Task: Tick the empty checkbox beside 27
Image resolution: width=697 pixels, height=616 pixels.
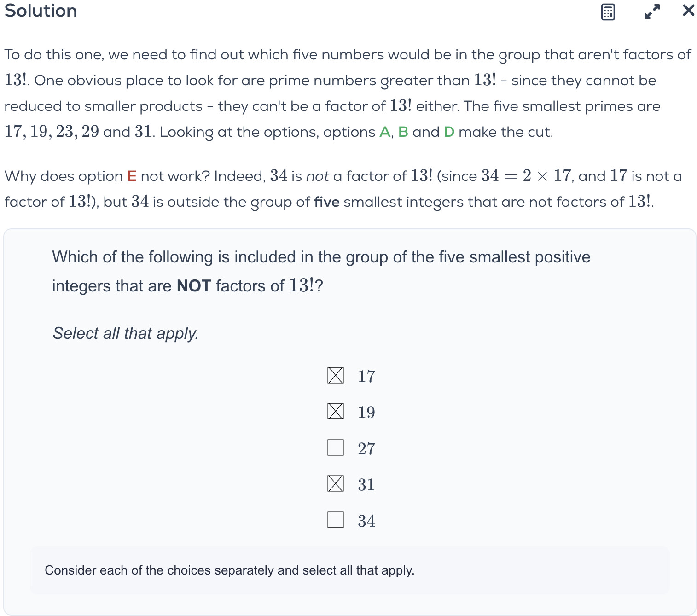Action: point(336,447)
